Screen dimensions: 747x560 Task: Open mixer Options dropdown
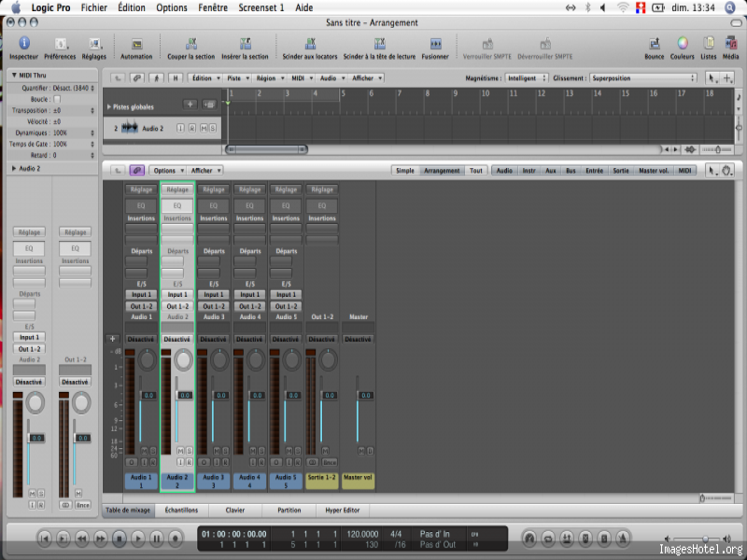click(x=168, y=171)
